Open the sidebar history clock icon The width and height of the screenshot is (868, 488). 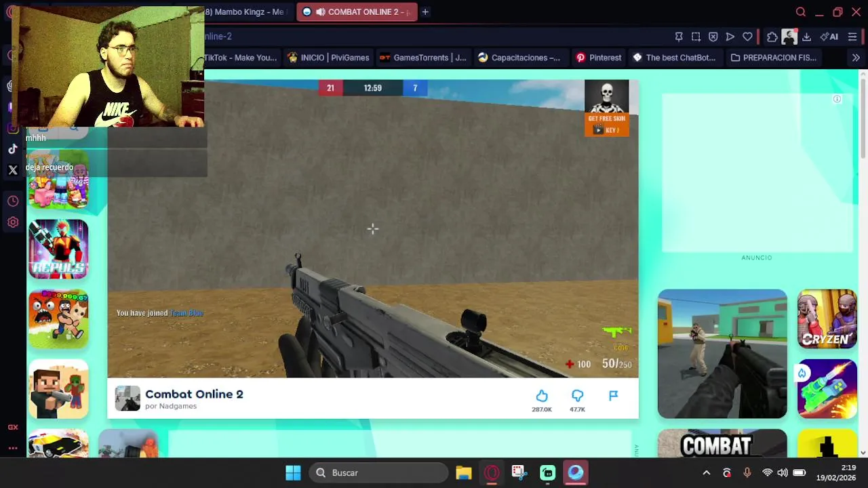(x=13, y=201)
